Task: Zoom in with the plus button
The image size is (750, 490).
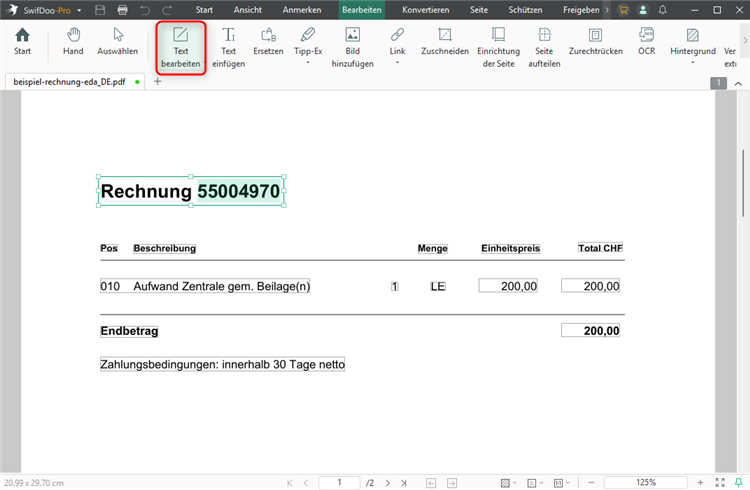Action: (x=700, y=482)
